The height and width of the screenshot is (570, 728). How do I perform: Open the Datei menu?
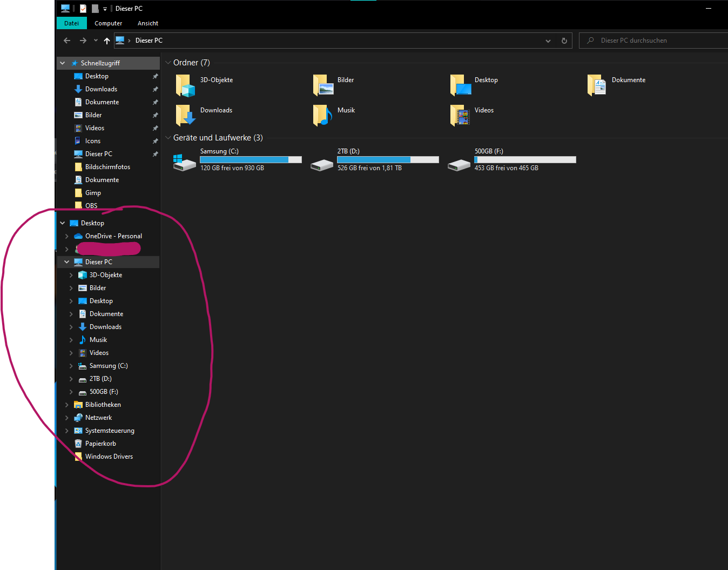71,23
